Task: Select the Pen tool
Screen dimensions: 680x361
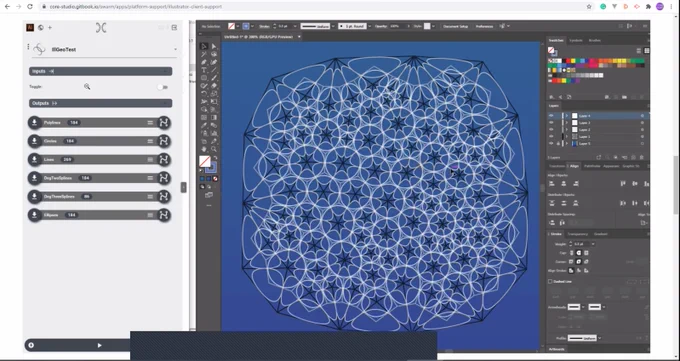Action: click(204, 62)
